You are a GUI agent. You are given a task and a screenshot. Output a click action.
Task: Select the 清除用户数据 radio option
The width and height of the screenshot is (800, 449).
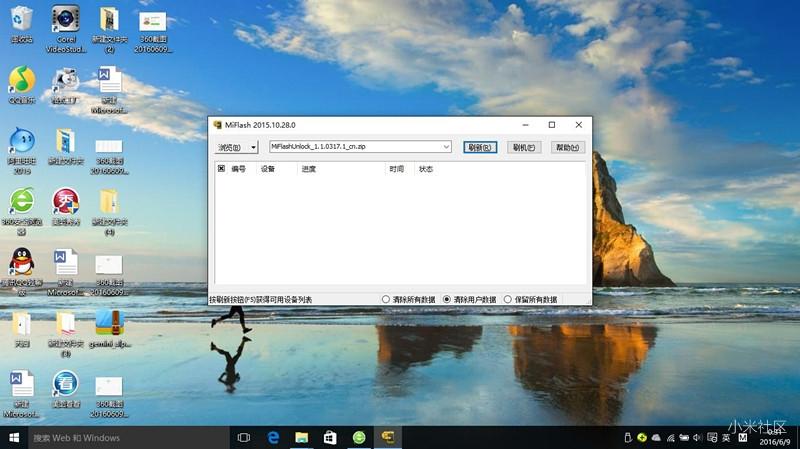(x=447, y=299)
